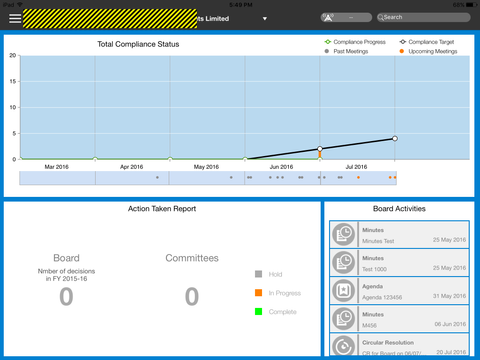The height and width of the screenshot is (360, 480).
Task: Click the Hold legend label
Action: click(275, 274)
